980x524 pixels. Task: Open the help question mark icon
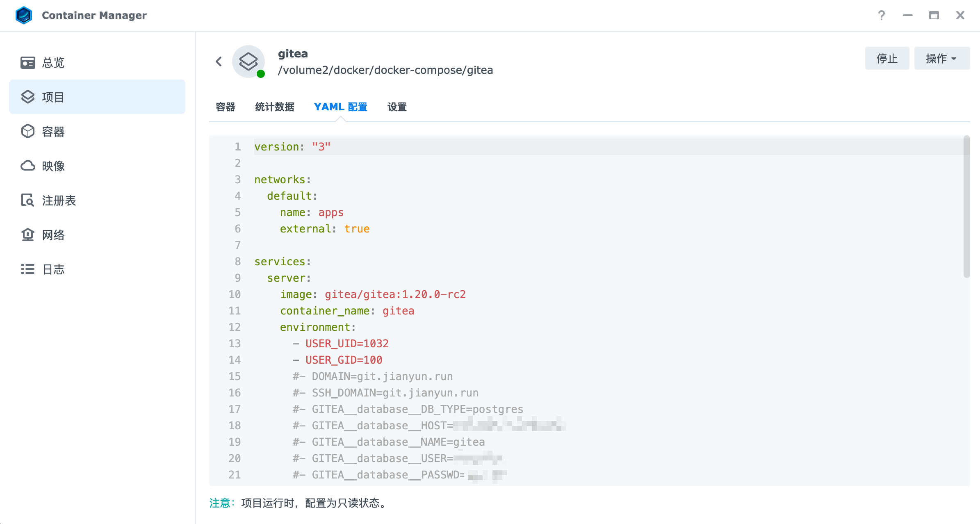click(x=881, y=15)
